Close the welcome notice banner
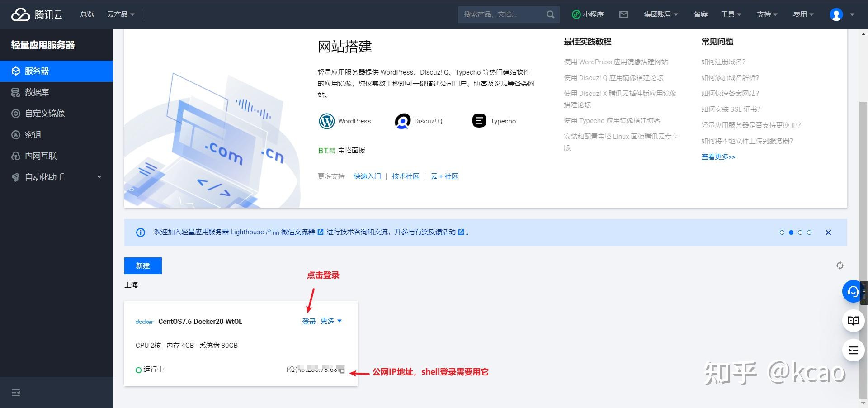 click(x=828, y=232)
